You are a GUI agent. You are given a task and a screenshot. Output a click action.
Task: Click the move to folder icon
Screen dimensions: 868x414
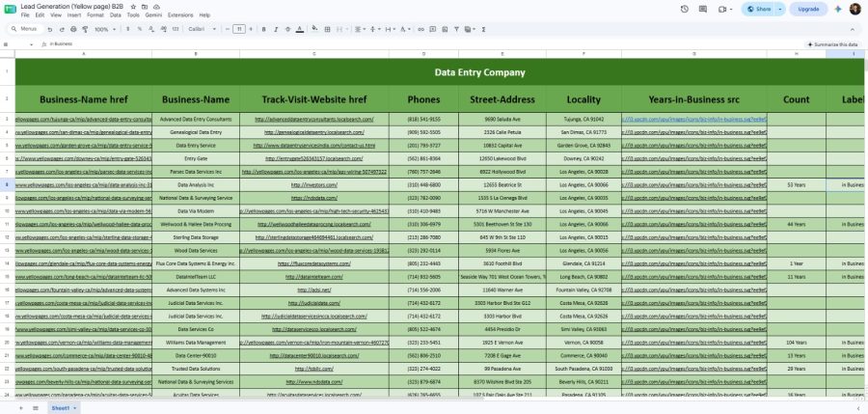click(x=145, y=7)
